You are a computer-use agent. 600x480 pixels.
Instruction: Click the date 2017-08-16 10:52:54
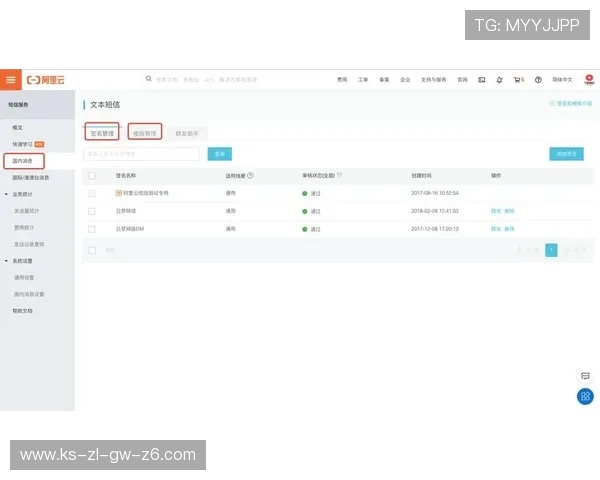435,193
